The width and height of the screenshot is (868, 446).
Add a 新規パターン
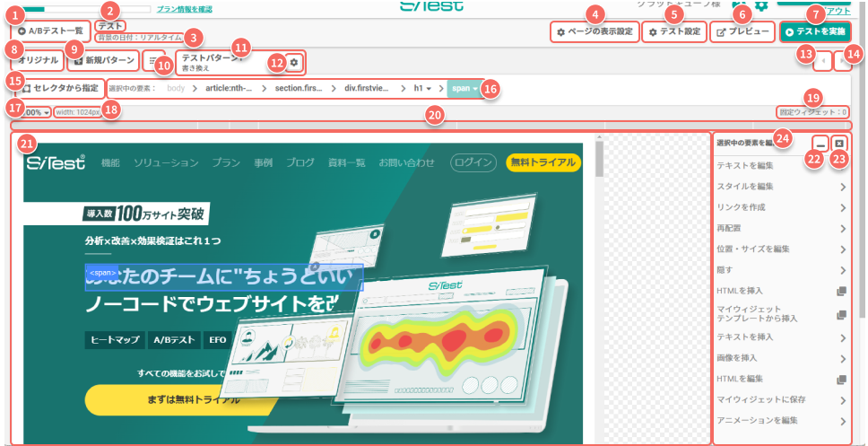[x=103, y=61]
